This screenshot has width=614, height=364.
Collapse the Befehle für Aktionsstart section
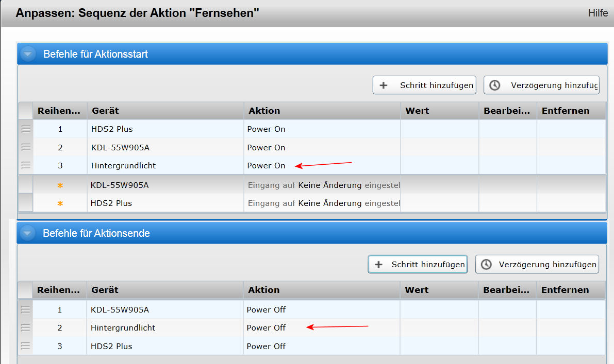tap(28, 54)
